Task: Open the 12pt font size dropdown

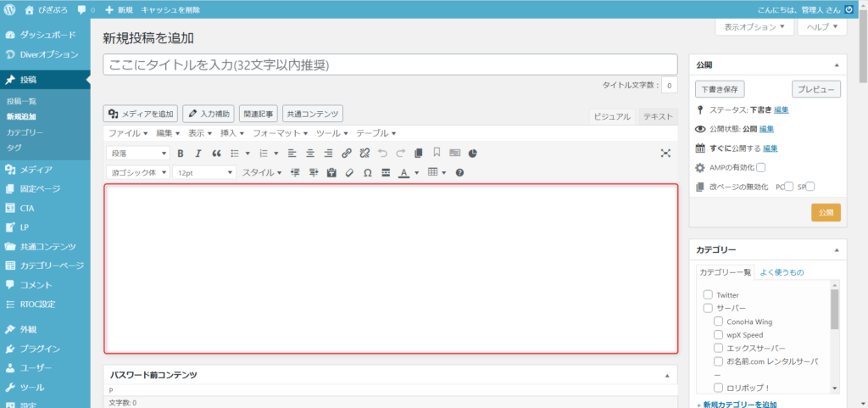Action: (x=203, y=173)
